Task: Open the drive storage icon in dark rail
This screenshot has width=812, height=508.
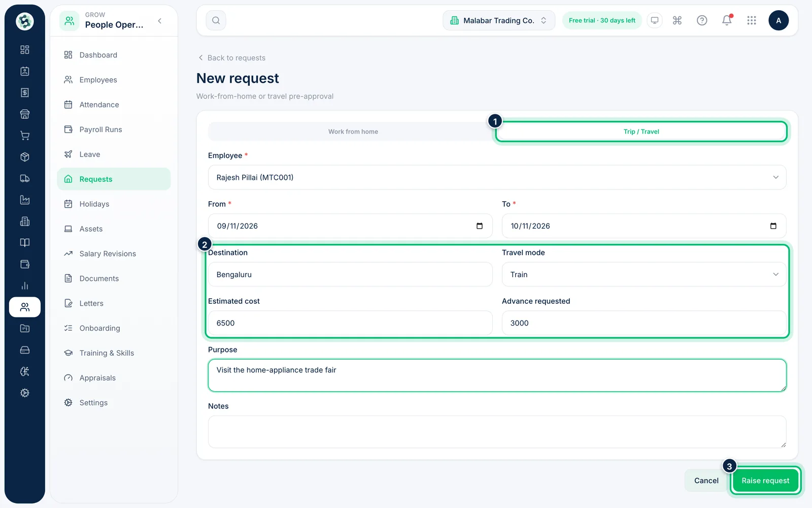Action: 24,350
